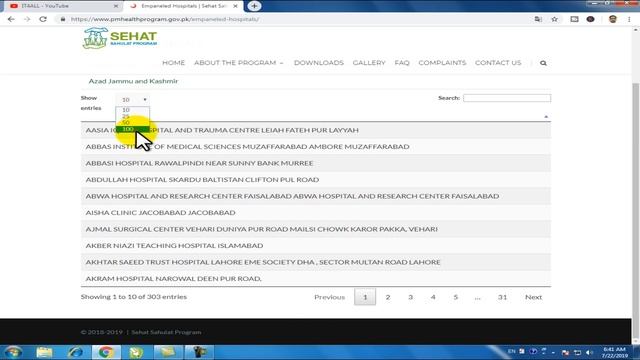Click the Sehat Sahulat Program logo
Image resolution: width=640 pixels, height=360 pixels.
coord(120,39)
